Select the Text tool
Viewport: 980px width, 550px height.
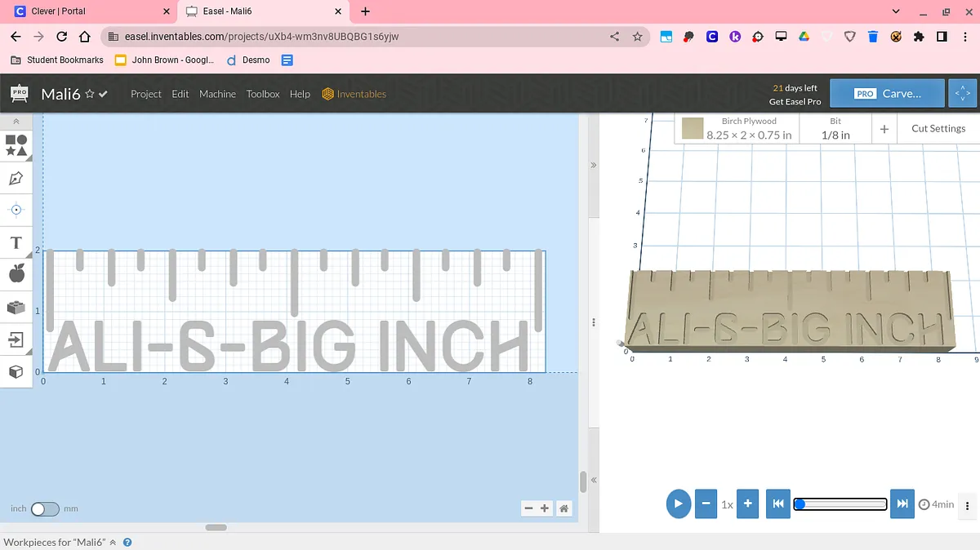16,243
